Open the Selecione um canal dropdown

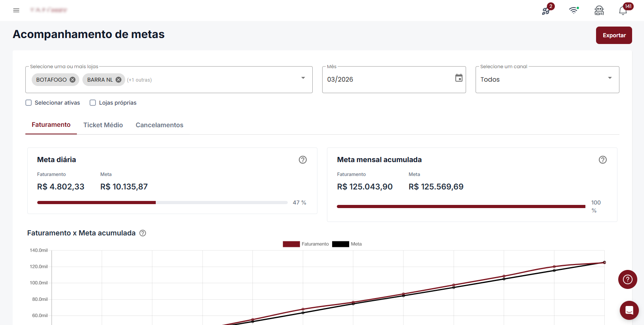pyautogui.click(x=610, y=78)
